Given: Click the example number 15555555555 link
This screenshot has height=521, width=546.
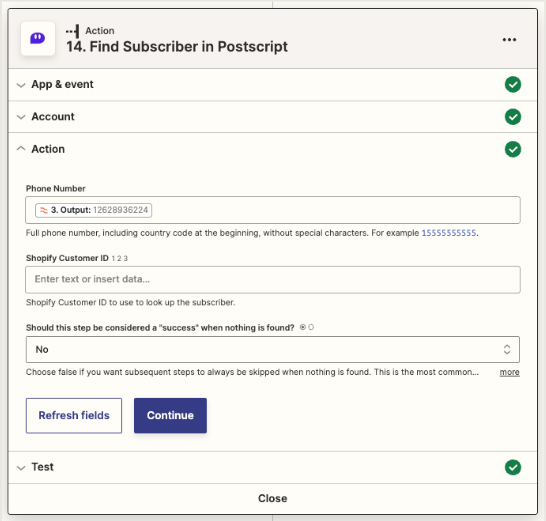Looking at the screenshot, I should (x=448, y=233).
